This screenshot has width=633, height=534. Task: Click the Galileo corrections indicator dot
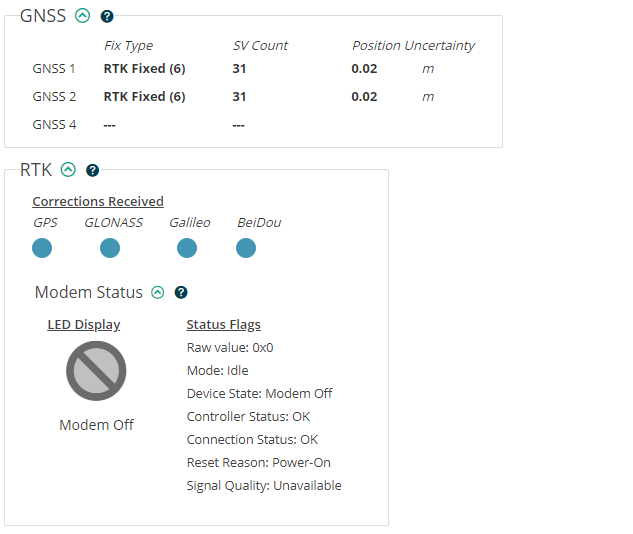pyautogui.click(x=187, y=248)
